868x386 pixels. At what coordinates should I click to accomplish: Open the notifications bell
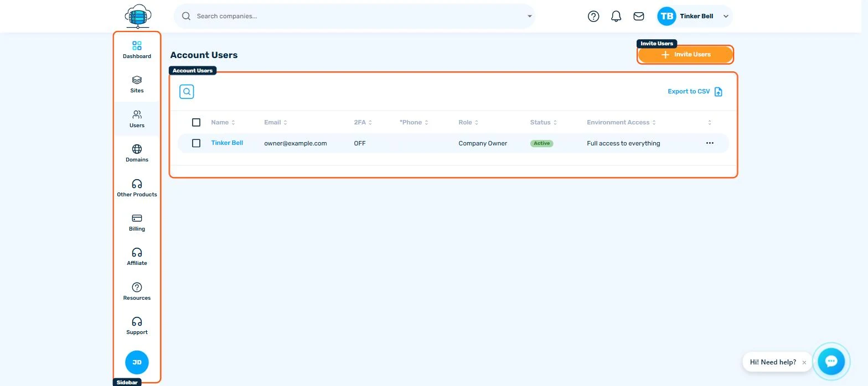[x=616, y=16]
